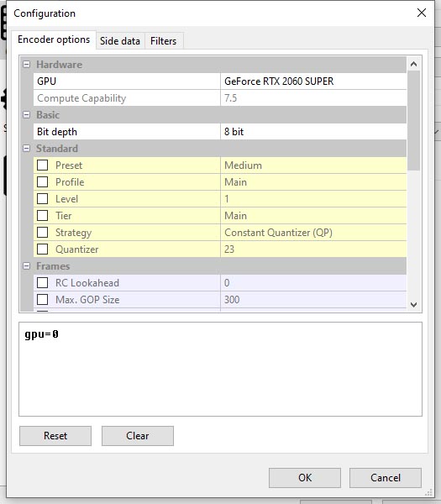This screenshot has width=441, height=504.
Task: Click the Level value 1
Action: (x=313, y=198)
